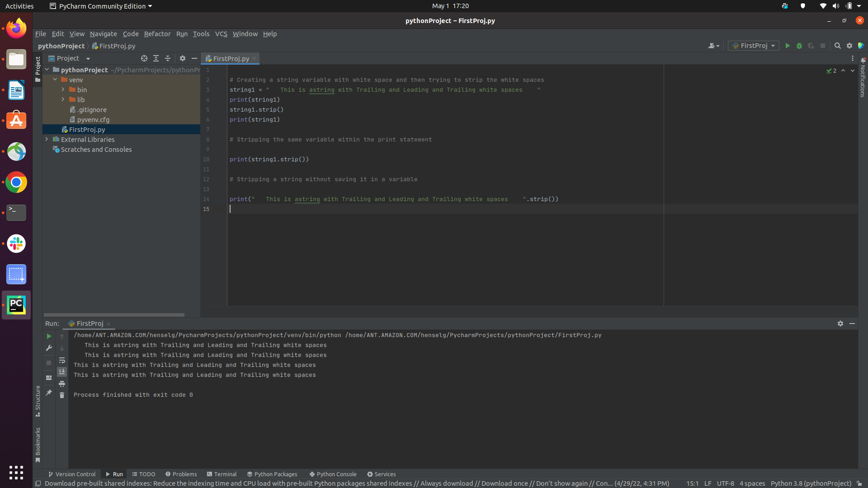Click Project panel horizontal scrollbar
The image size is (868, 488).
[x=114, y=314]
